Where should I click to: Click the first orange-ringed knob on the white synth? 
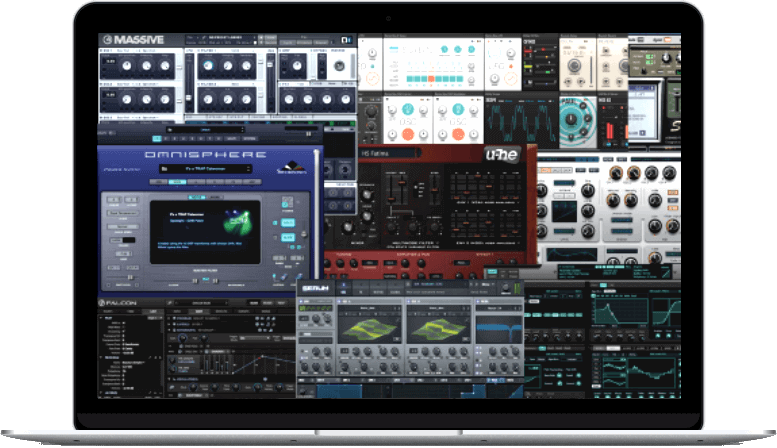tap(615, 173)
